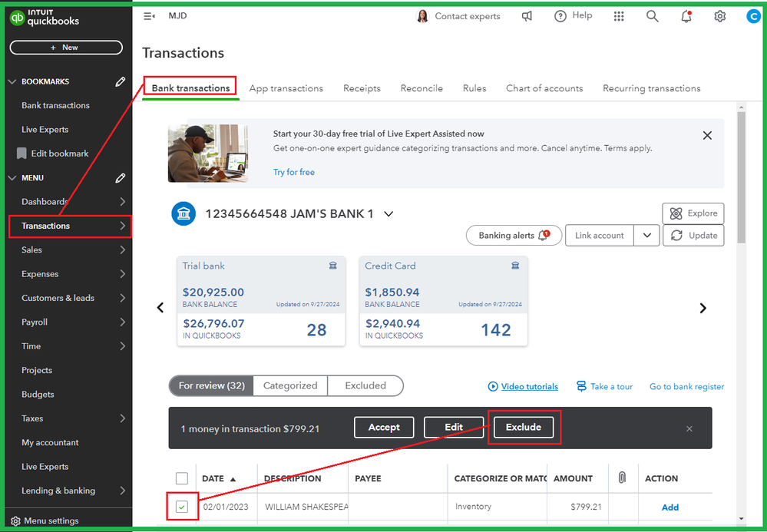Click the blue bank building icon
The image size is (767, 532).
point(183,214)
